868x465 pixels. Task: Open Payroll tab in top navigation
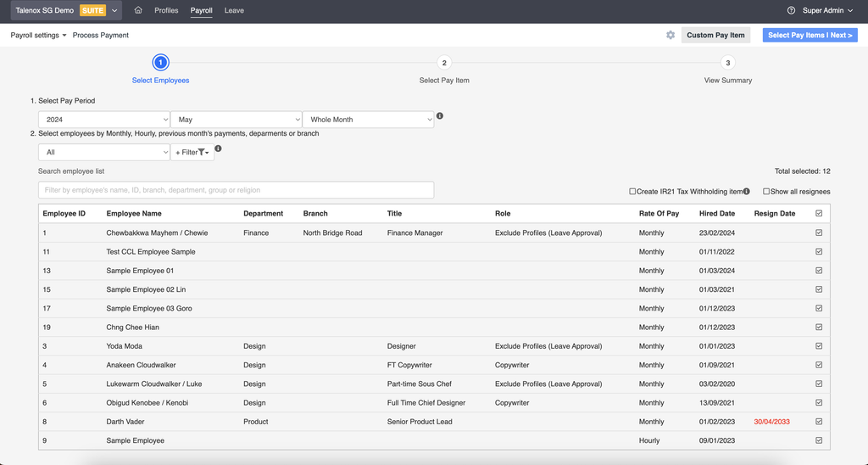pyautogui.click(x=201, y=10)
